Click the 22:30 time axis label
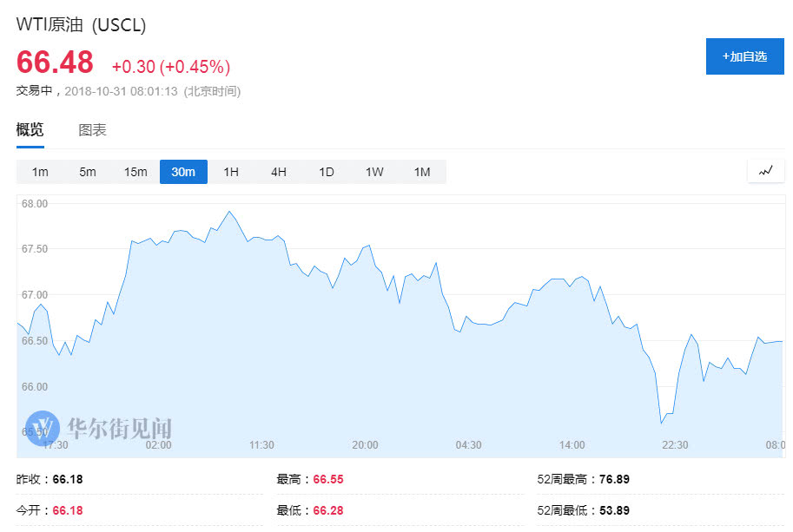 (x=675, y=445)
